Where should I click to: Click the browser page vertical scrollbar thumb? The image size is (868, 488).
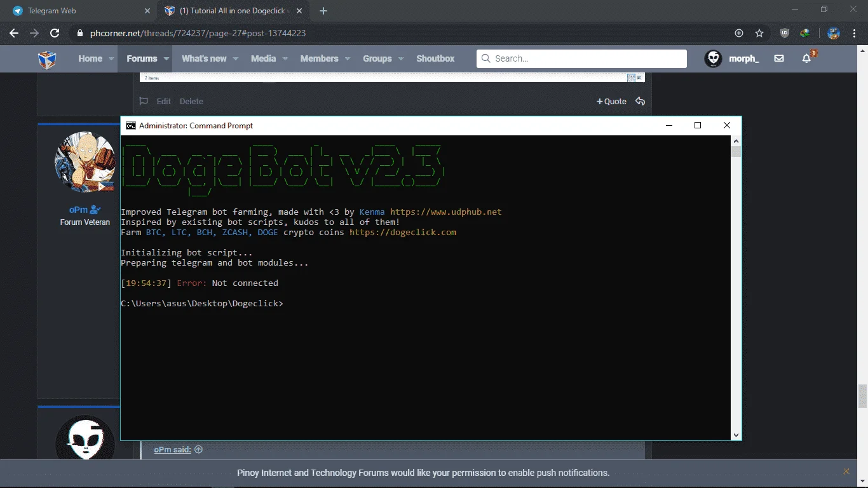pos(862,396)
